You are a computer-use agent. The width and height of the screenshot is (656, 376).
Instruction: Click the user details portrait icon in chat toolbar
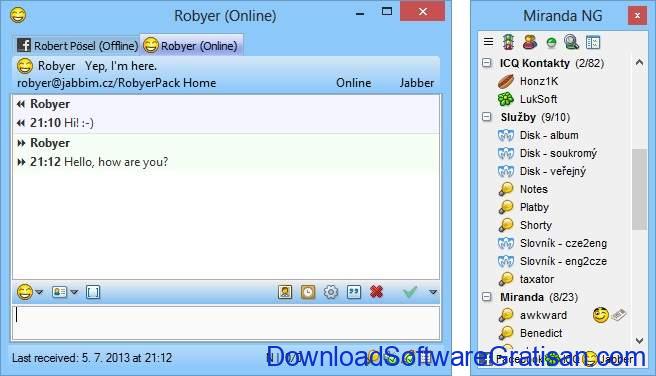tap(285, 292)
